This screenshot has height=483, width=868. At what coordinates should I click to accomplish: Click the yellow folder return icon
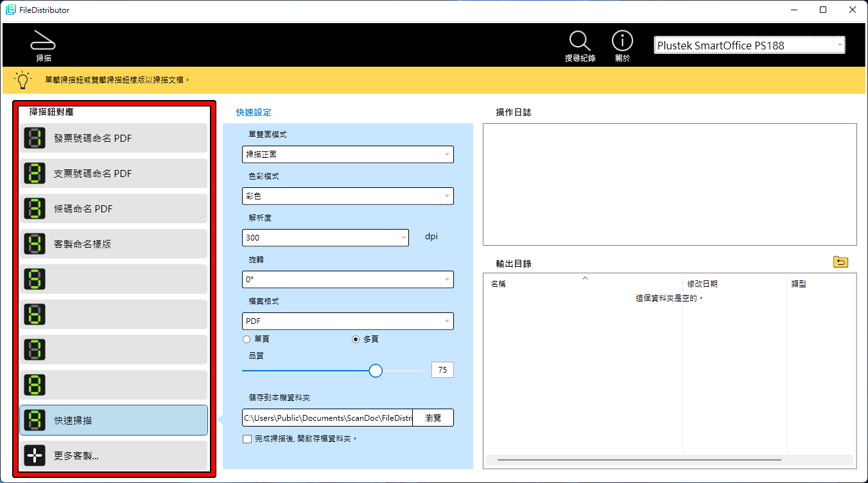coord(840,262)
